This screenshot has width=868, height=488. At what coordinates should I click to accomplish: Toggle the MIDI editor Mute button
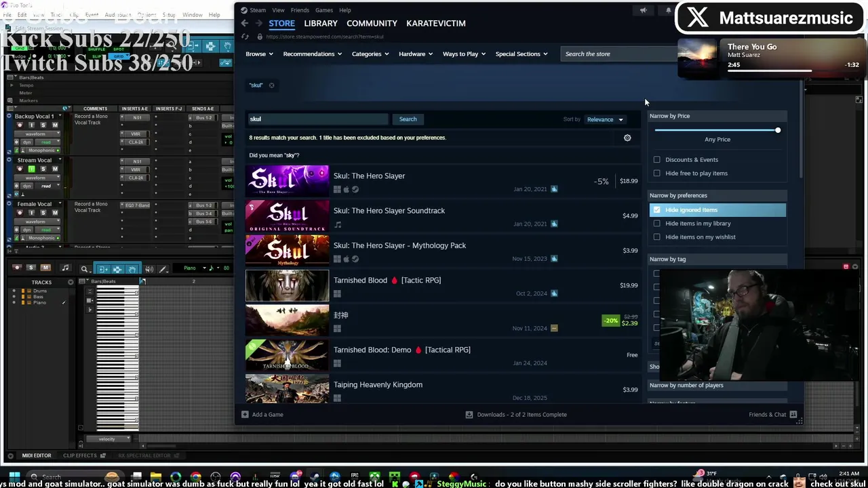(45, 268)
